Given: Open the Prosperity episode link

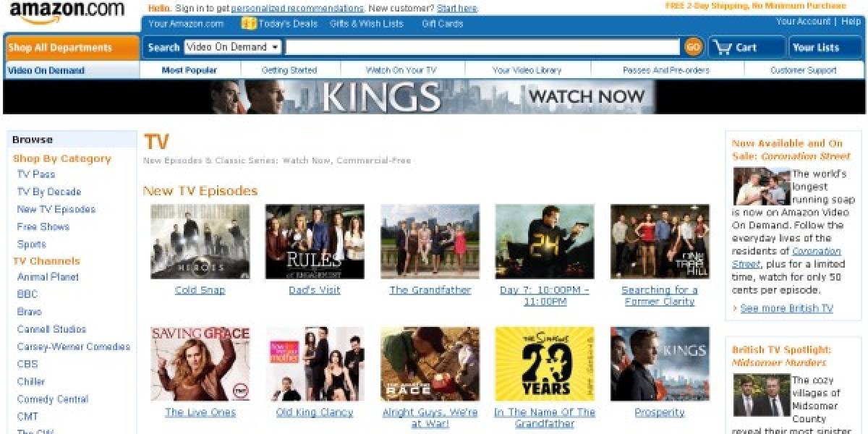Looking at the screenshot, I should pyautogui.click(x=660, y=412).
